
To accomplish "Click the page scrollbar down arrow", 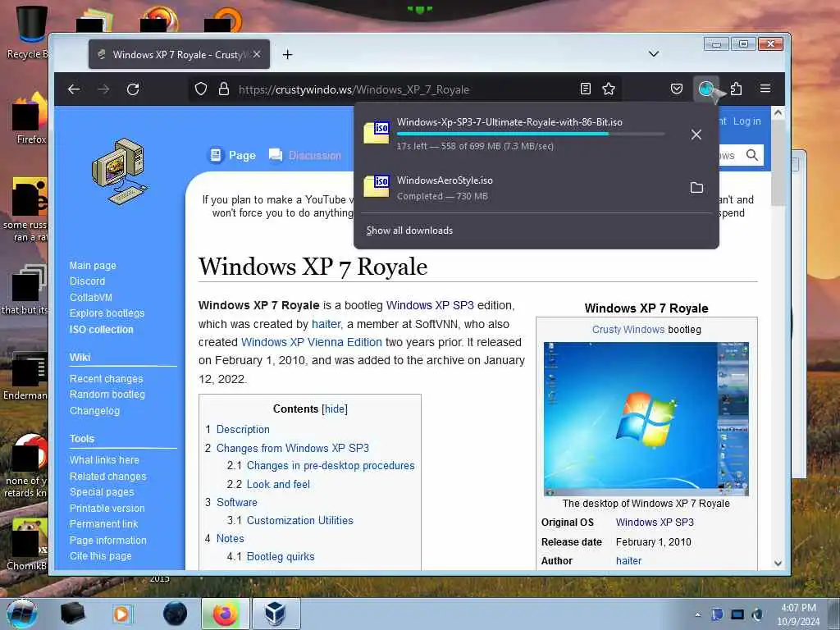I will tap(778, 563).
